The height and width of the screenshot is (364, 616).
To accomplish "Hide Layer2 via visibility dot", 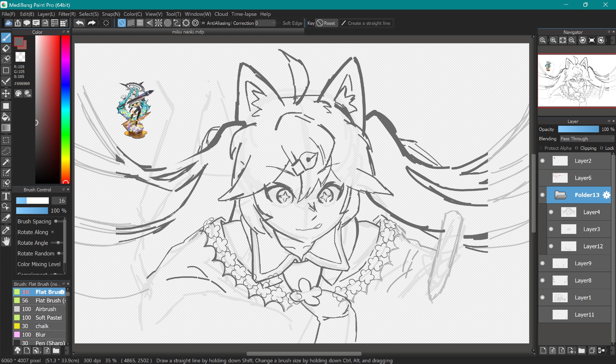I will click(x=542, y=161).
